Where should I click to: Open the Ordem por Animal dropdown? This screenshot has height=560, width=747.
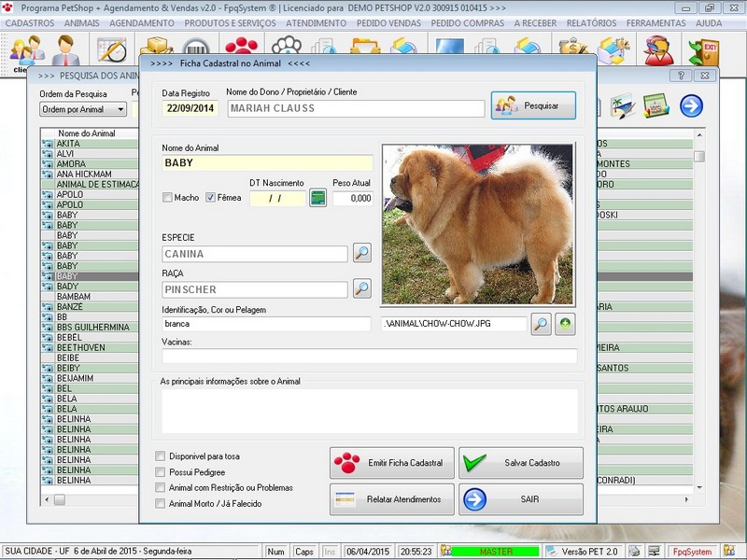(83, 109)
